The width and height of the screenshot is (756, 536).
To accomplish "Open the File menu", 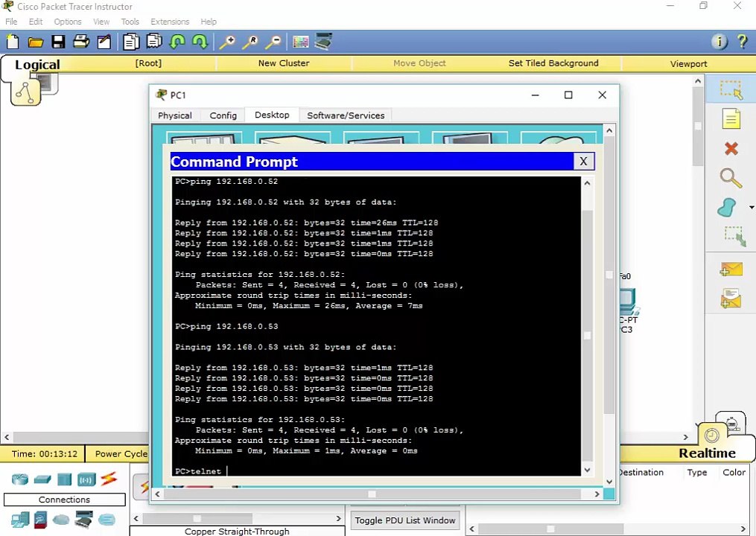I will (11, 22).
